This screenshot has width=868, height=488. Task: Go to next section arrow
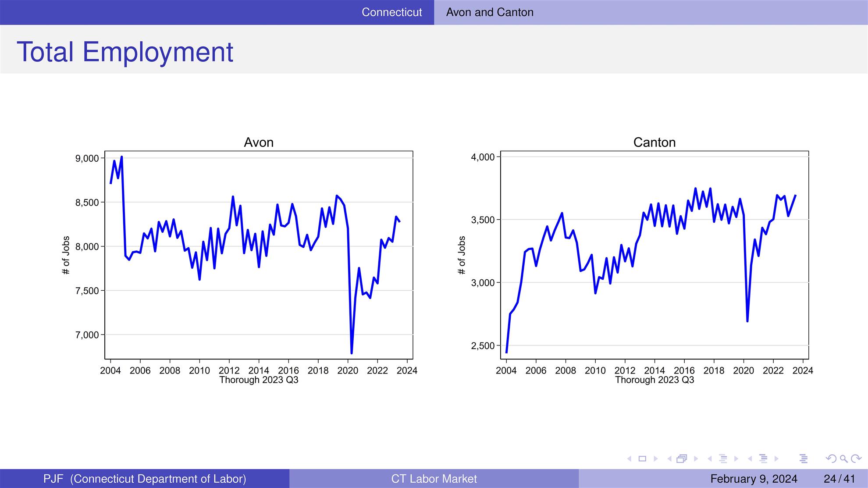tap(776, 459)
